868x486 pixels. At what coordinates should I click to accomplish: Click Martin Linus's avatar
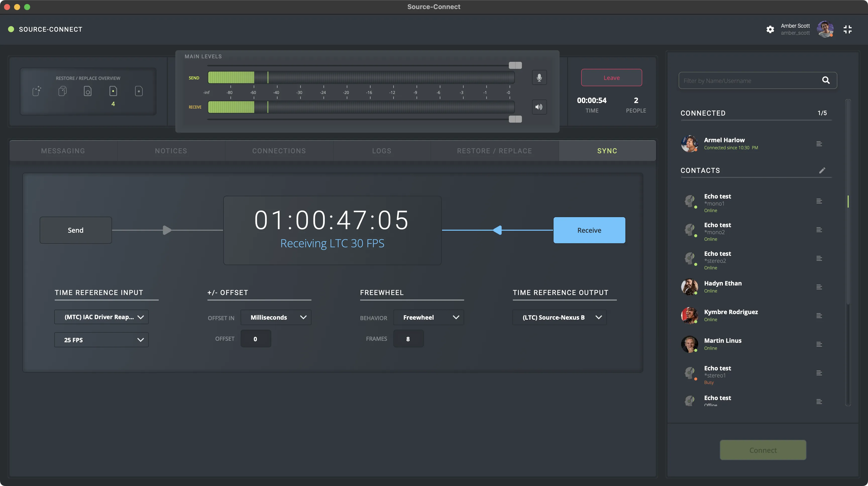tap(689, 345)
